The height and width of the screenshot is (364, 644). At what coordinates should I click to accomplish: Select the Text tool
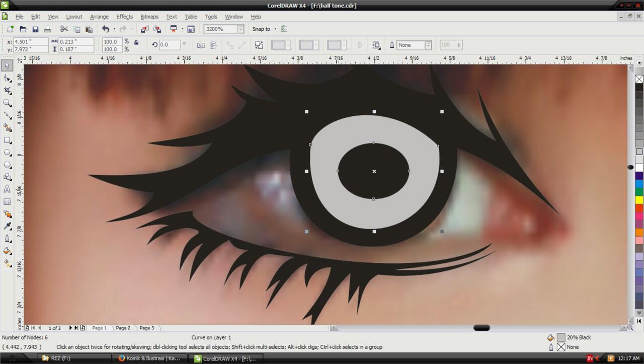(7, 189)
